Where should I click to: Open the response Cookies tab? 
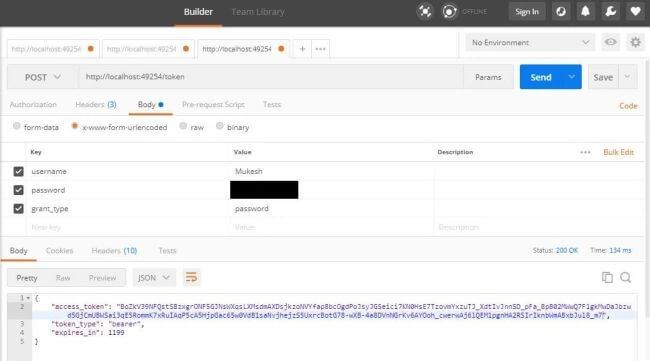pos(59,251)
